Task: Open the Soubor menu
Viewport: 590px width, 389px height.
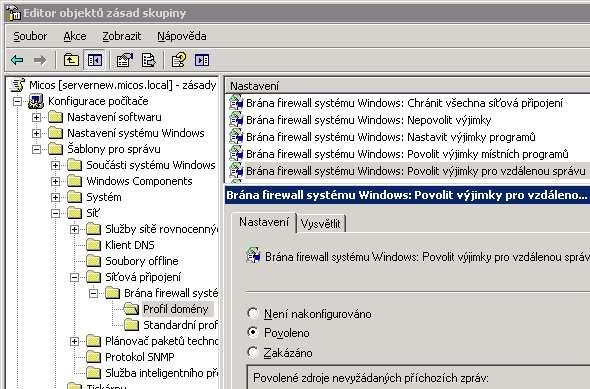Action: [30, 36]
